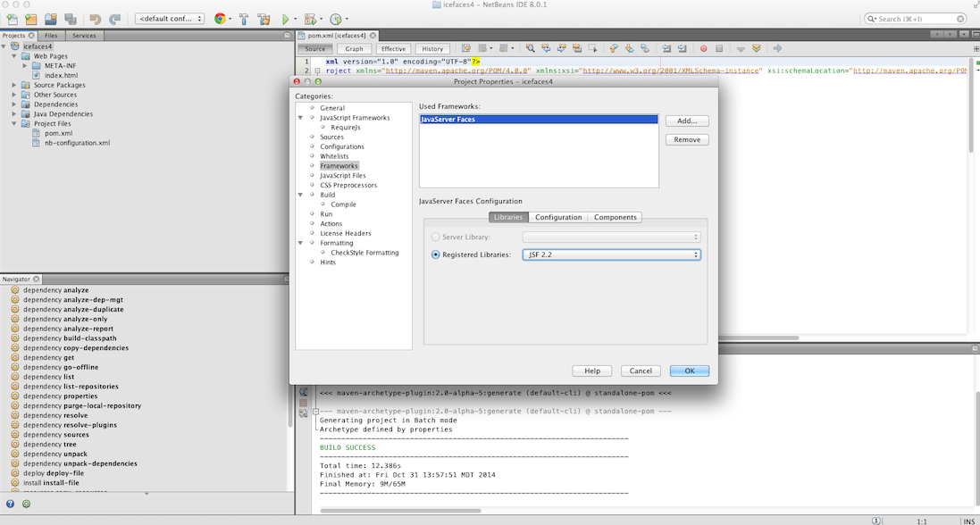Image resolution: width=980 pixels, height=525 pixels.
Task: Click the Add... button for frameworks
Action: (x=687, y=121)
